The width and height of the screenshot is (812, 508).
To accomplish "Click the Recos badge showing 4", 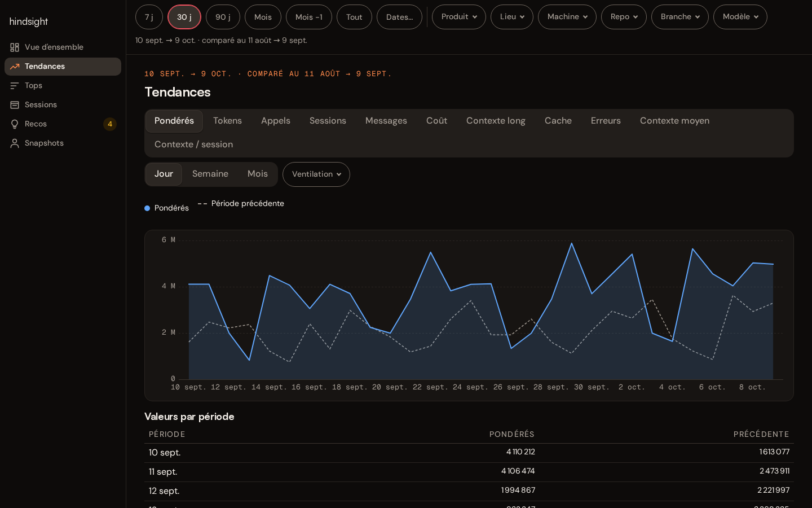I will pyautogui.click(x=110, y=124).
